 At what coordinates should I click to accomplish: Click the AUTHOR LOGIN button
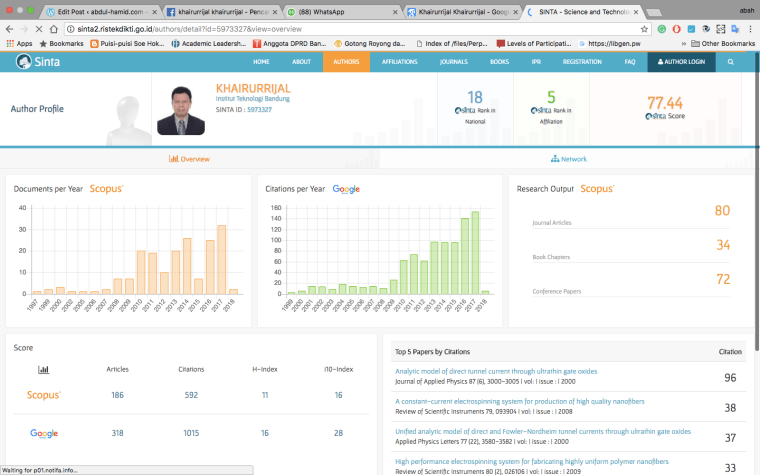(x=681, y=62)
